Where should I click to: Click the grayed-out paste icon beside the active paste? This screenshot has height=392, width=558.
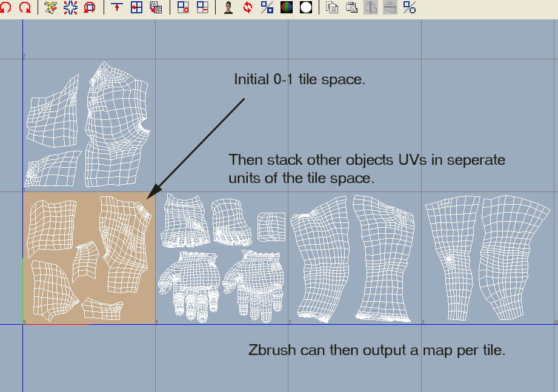coord(371,7)
